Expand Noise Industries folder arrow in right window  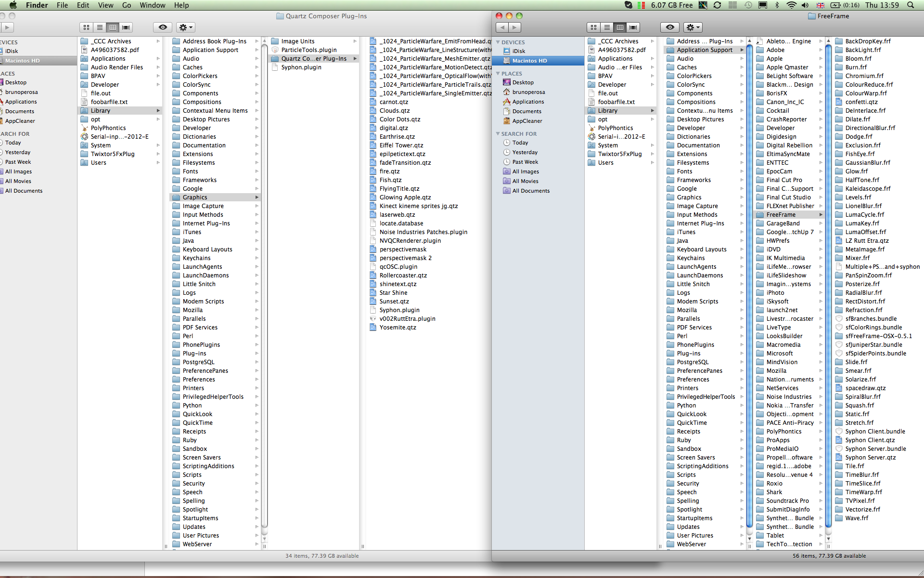tap(821, 397)
